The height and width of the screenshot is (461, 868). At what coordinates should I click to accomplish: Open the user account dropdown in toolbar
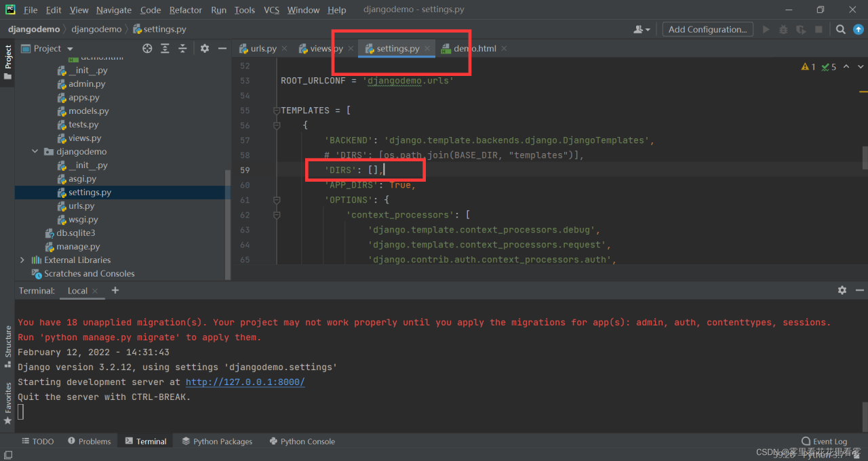tap(642, 29)
